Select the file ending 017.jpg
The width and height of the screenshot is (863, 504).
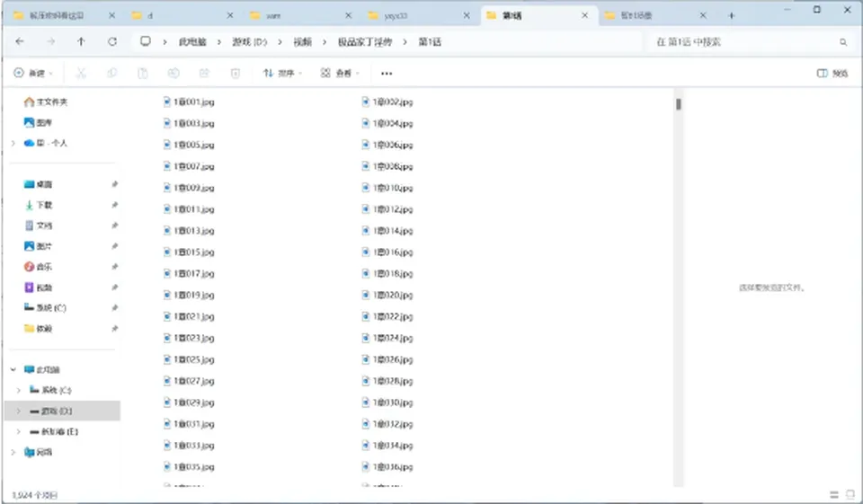pyautogui.click(x=188, y=273)
